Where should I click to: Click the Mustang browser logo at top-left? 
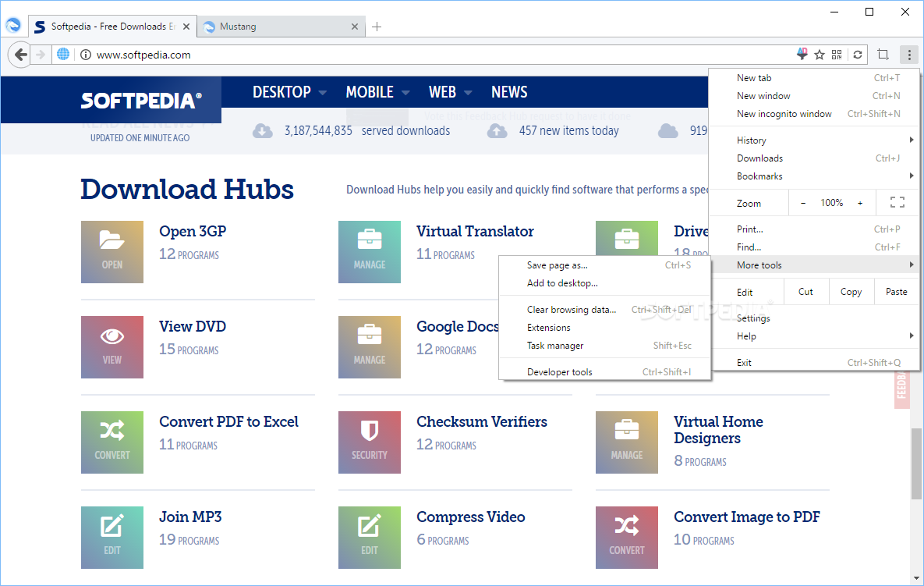(13, 25)
